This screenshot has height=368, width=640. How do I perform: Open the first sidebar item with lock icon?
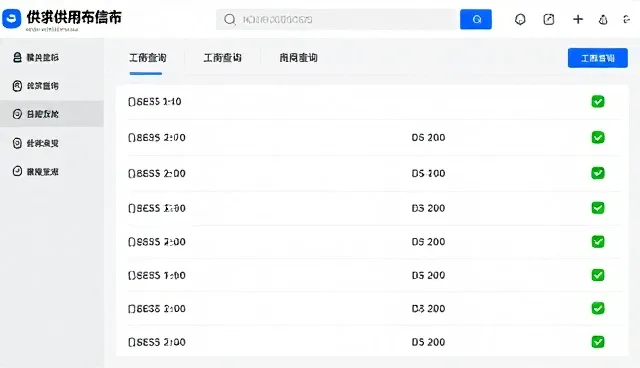[x=52, y=57]
